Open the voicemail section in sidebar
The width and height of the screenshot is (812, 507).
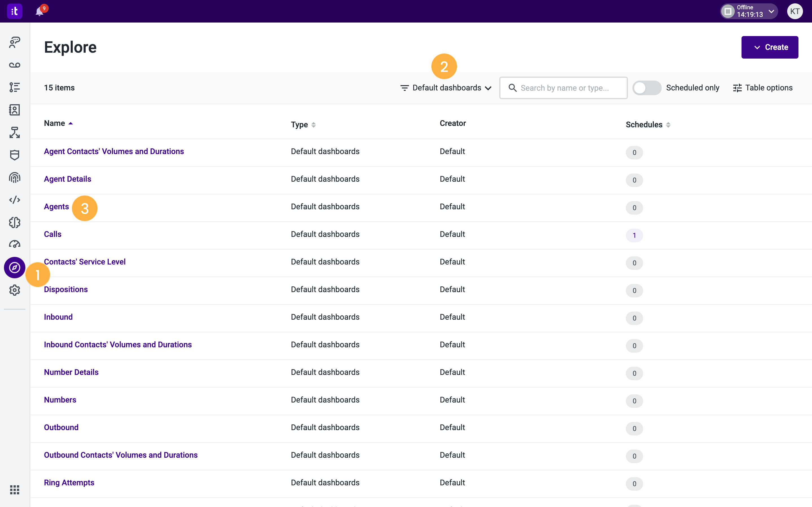click(x=14, y=65)
